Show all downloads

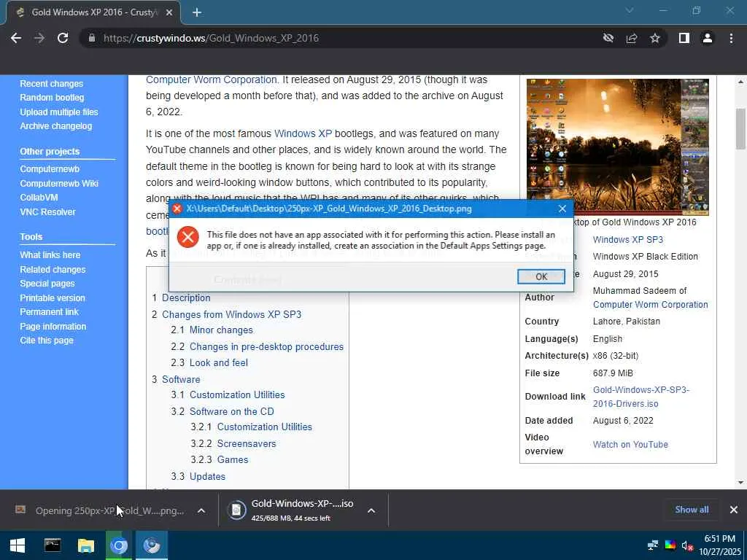[692, 510]
